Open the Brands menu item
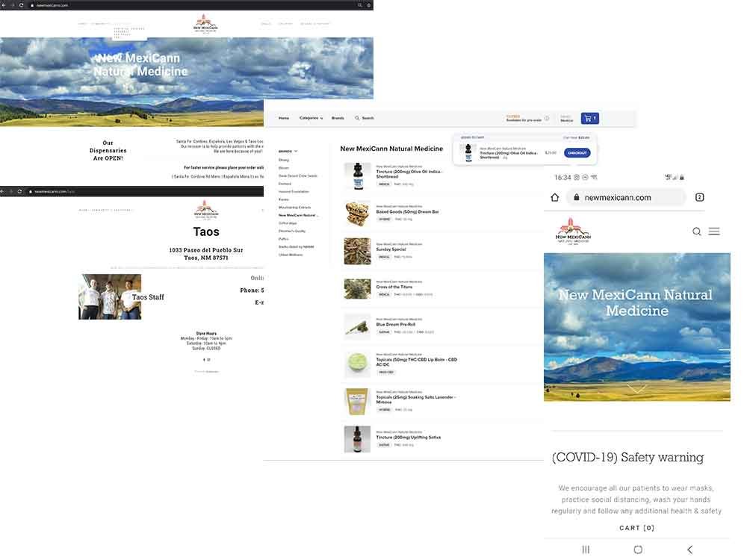This screenshot has width=747, height=560. click(x=338, y=118)
